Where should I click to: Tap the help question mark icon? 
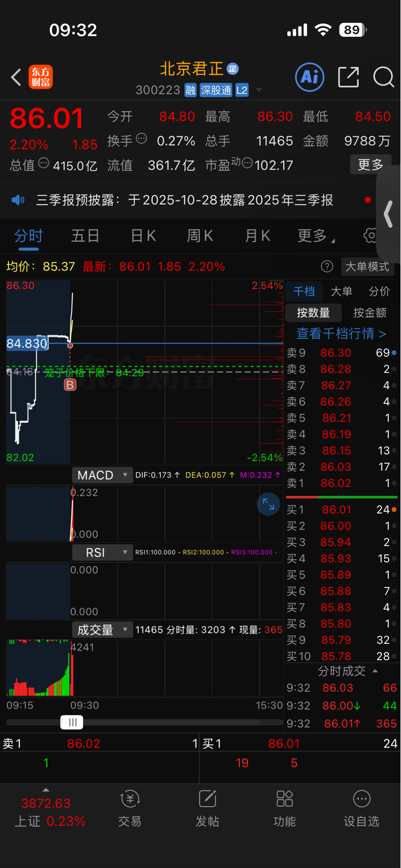pos(327,266)
